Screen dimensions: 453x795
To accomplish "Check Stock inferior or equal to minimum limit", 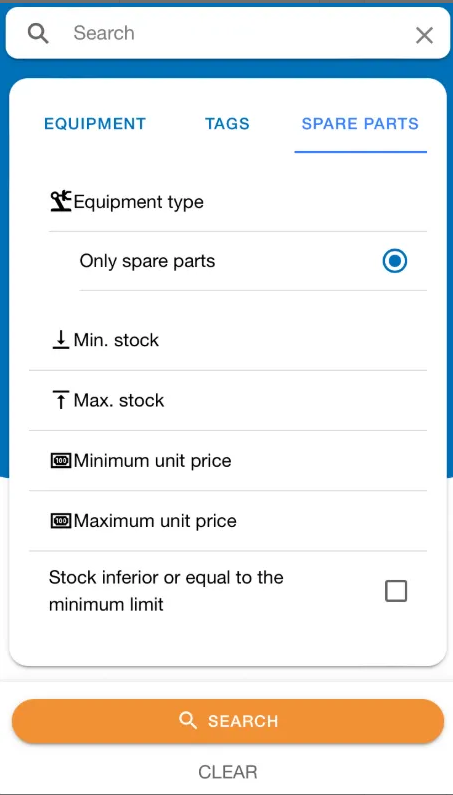I will (x=396, y=591).
